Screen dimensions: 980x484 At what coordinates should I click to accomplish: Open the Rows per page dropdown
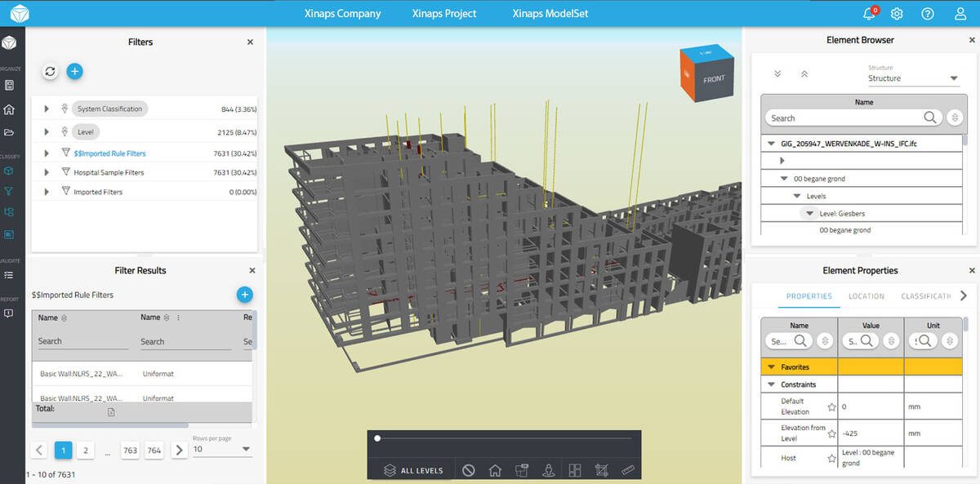tap(222, 449)
